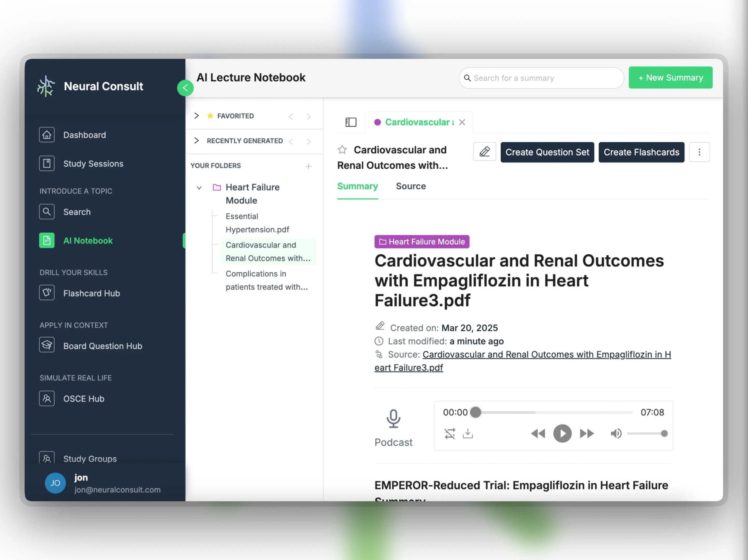Open the source PDF link
This screenshot has width=748, height=560.
(x=523, y=361)
